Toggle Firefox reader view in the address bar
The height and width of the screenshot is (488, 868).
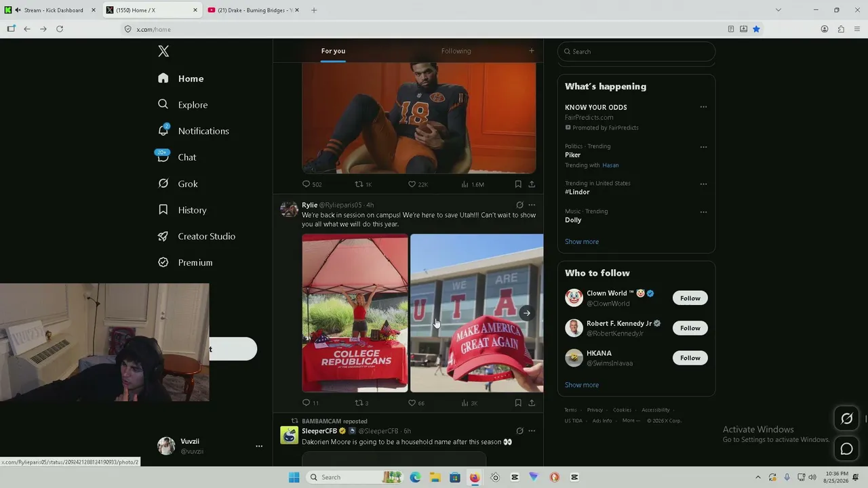click(x=731, y=29)
